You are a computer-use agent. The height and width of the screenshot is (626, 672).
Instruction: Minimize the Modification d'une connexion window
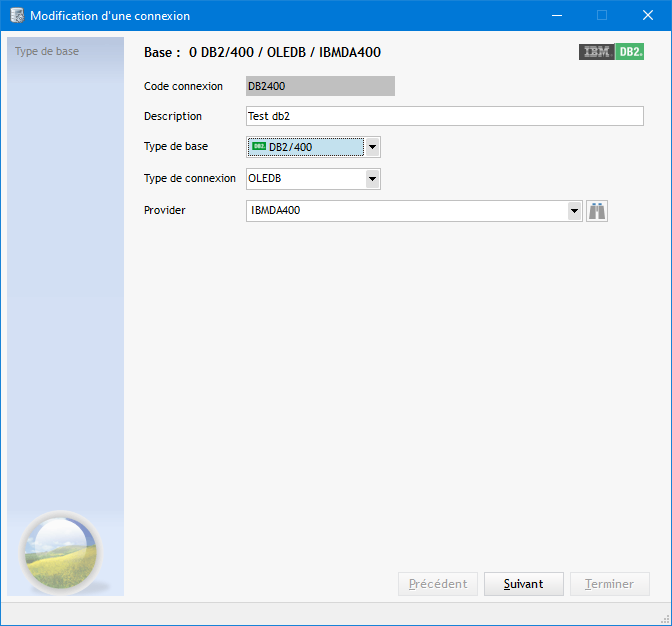click(x=557, y=15)
